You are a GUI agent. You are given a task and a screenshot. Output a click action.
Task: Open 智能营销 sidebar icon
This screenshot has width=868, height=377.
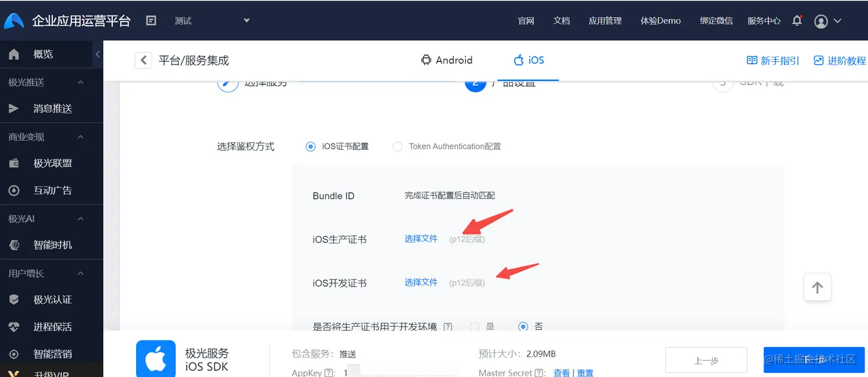pos(14,354)
